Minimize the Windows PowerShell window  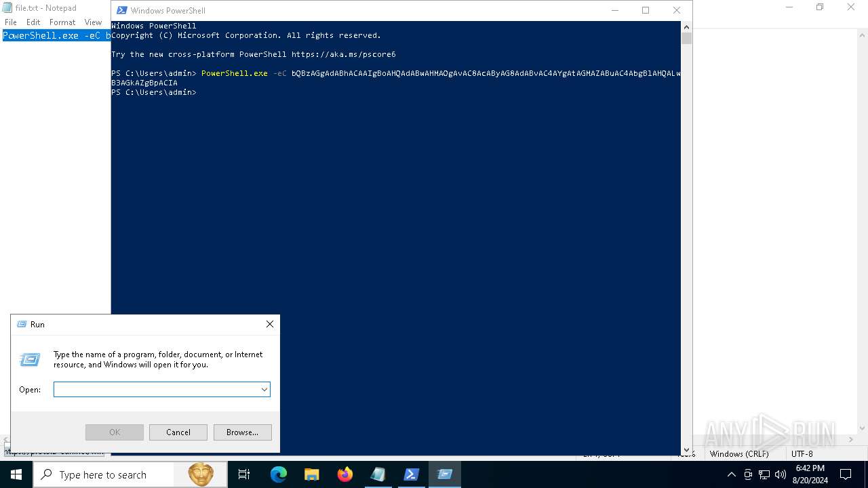(615, 10)
